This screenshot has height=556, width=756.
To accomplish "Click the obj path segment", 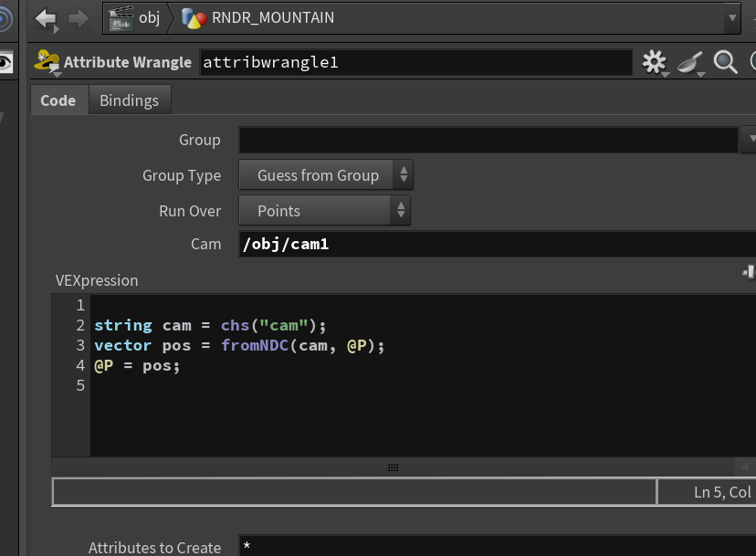I will tap(150, 18).
